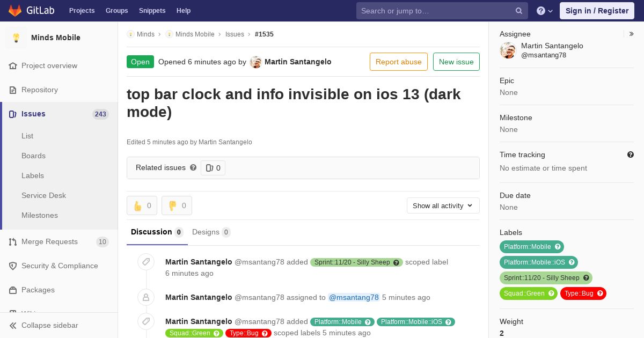The height and width of the screenshot is (338, 644).
Task: Go to Issues List submenu
Action: pos(27,136)
